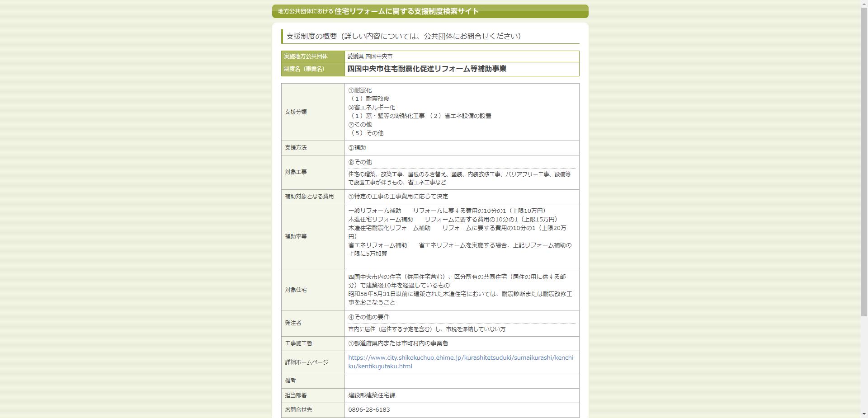
Task: Click the 補助率等 subsidy rate cell
Action: [x=297, y=236]
